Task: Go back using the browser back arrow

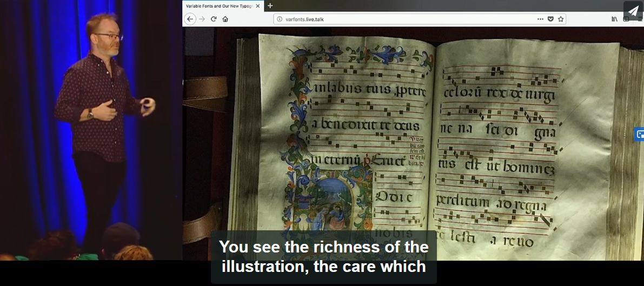Action: [190, 19]
